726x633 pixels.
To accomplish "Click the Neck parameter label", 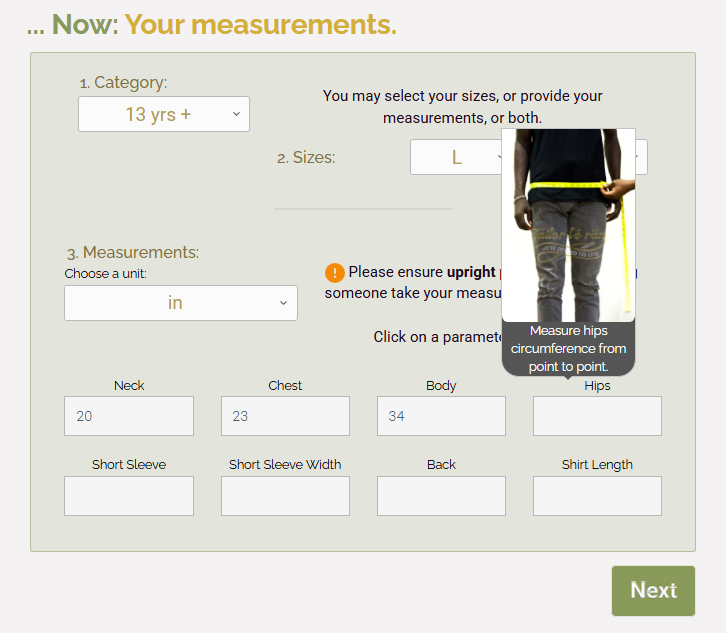I will click(129, 386).
